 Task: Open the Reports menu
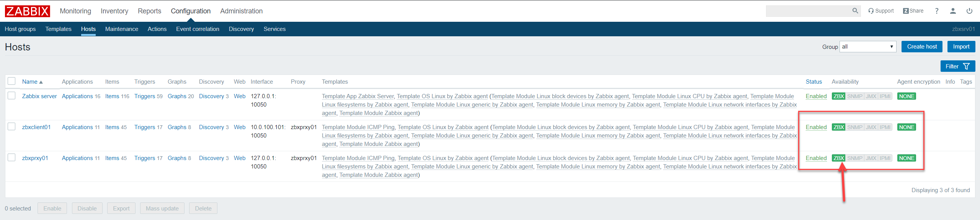click(x=149, y=11)
